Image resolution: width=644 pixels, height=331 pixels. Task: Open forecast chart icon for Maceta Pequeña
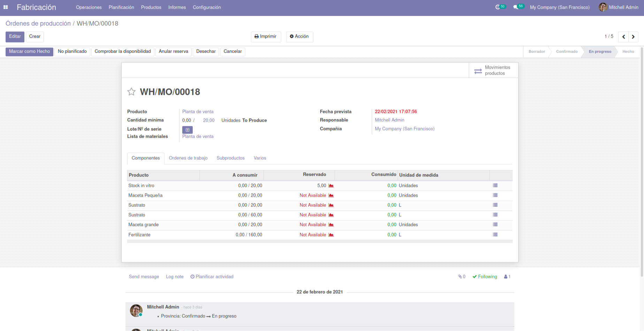point(331,195)
